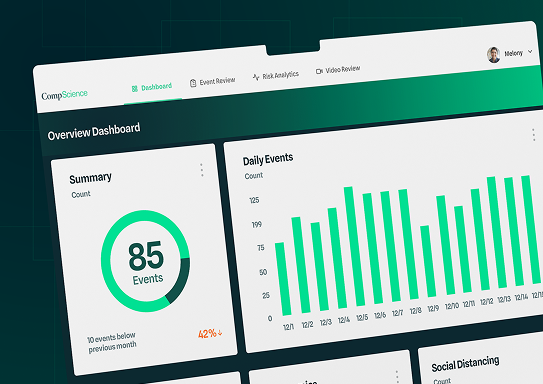Select the 12/14 bar in Daily Events
This screenshot has height=384, width=543.
coord(514,232)
